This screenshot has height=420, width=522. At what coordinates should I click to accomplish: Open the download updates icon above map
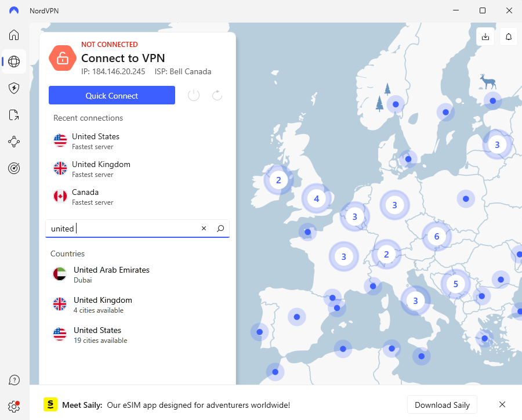[485, 37]
